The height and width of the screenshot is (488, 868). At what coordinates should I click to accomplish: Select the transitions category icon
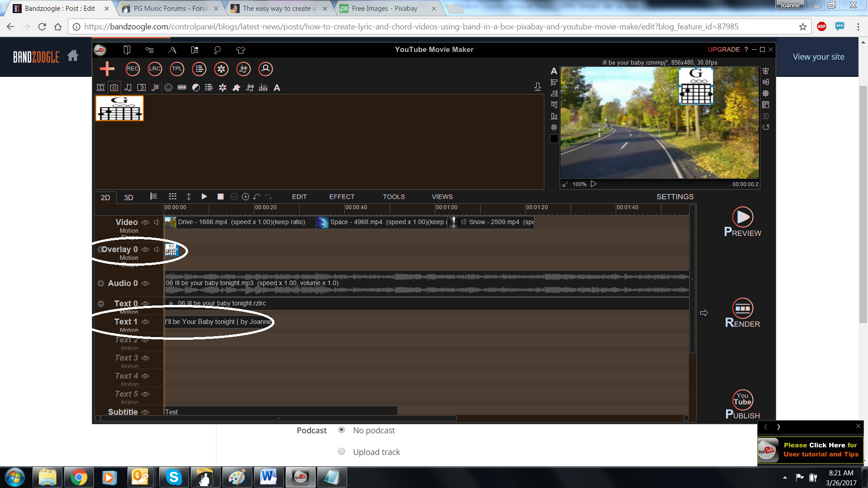(142, 88)
